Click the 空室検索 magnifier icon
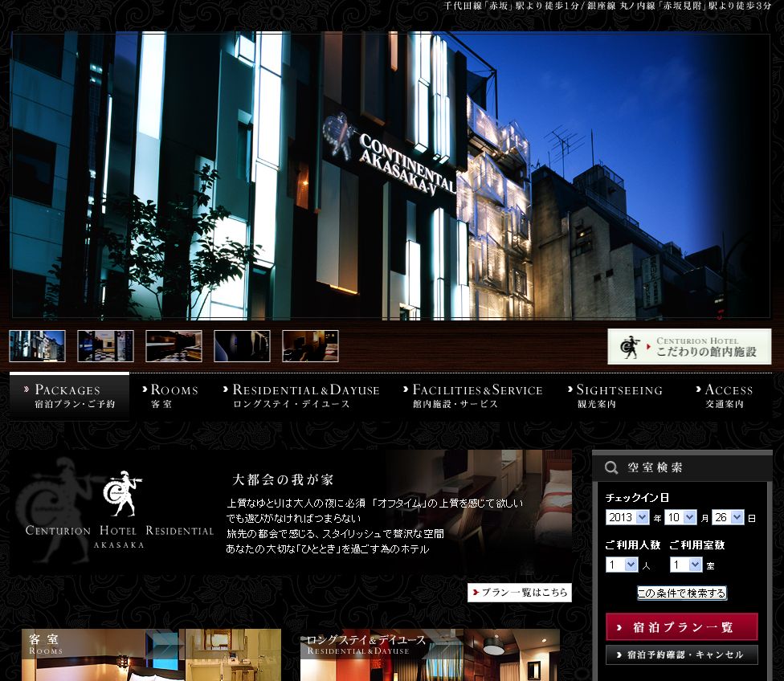This screenshot has width=784, height=681. point(611,467)
